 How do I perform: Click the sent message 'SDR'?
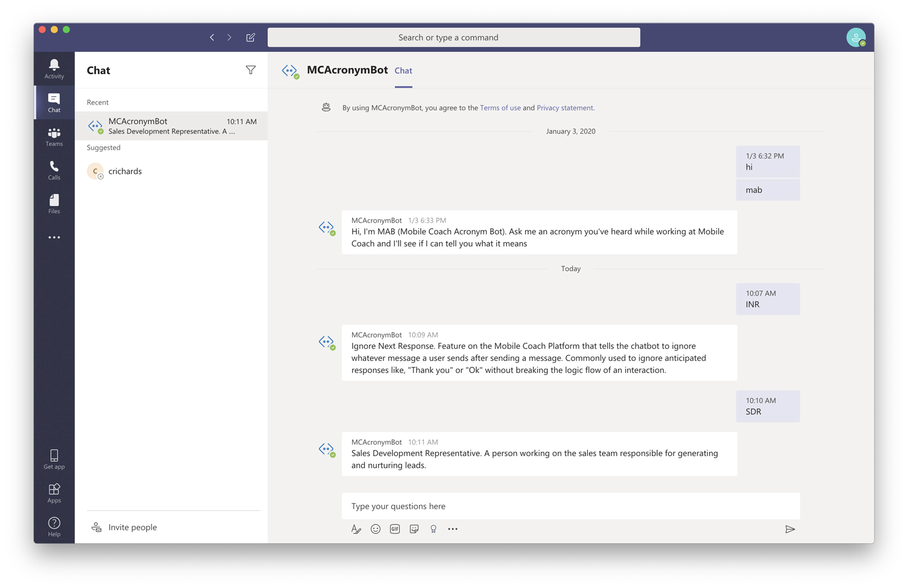(768, 406)
